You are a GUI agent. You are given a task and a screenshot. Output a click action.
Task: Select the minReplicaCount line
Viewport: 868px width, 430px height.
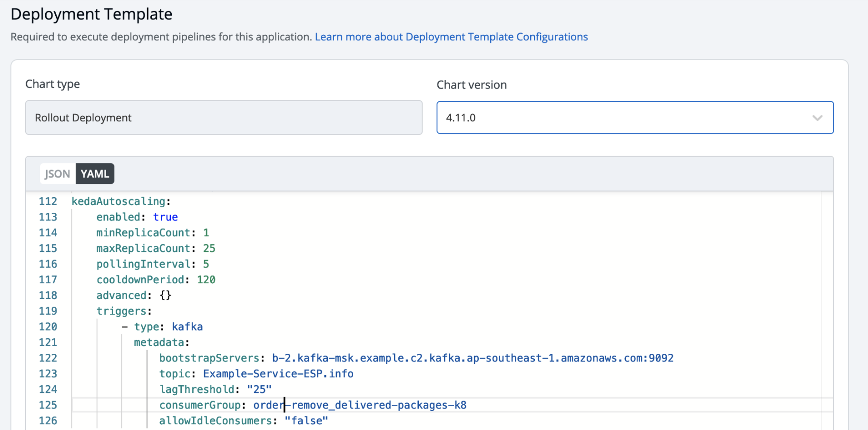[x=152, y=233]
